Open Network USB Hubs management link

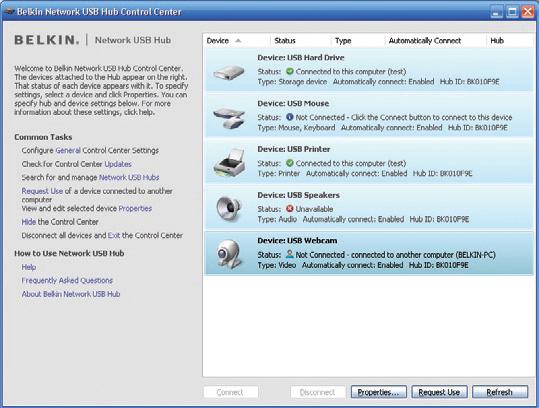click(x=129, y=177)
